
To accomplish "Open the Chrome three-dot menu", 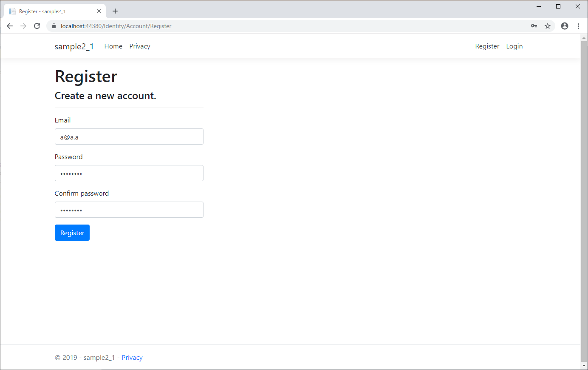I will click(578, 26).
